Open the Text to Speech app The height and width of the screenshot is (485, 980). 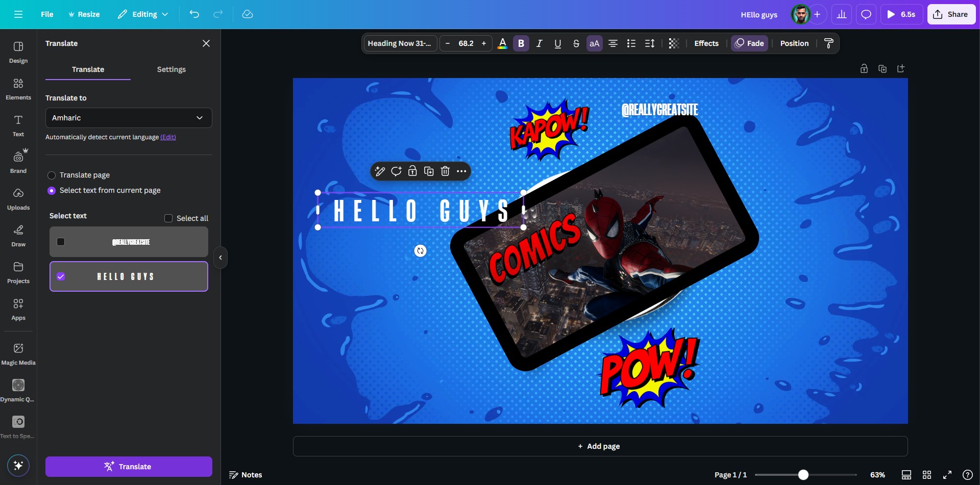tap(18, 427)
